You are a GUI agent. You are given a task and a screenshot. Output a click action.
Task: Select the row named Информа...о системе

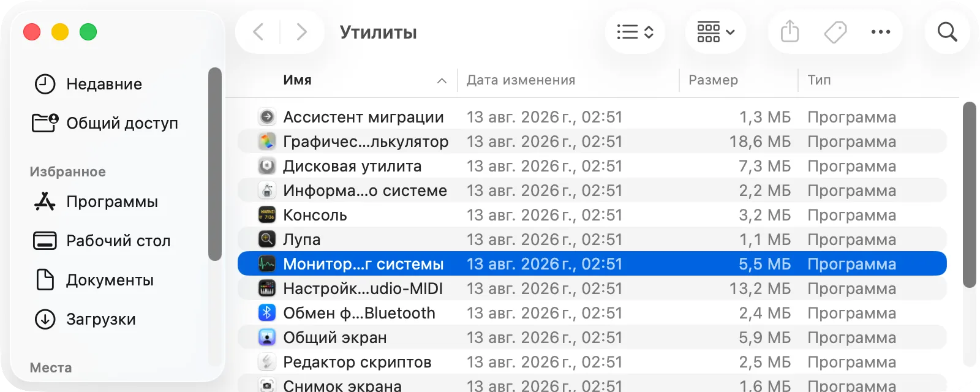pyautogui.click(x=592, y=190)
